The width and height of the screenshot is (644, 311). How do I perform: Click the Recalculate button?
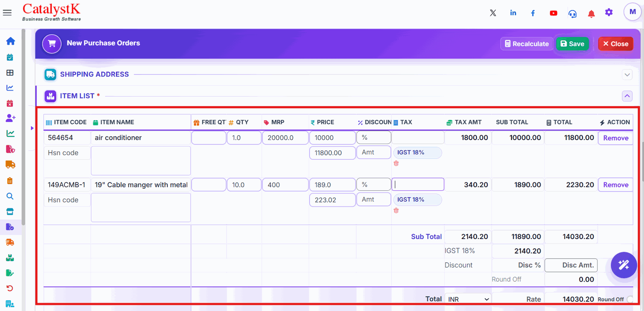(x=527, y=44)
